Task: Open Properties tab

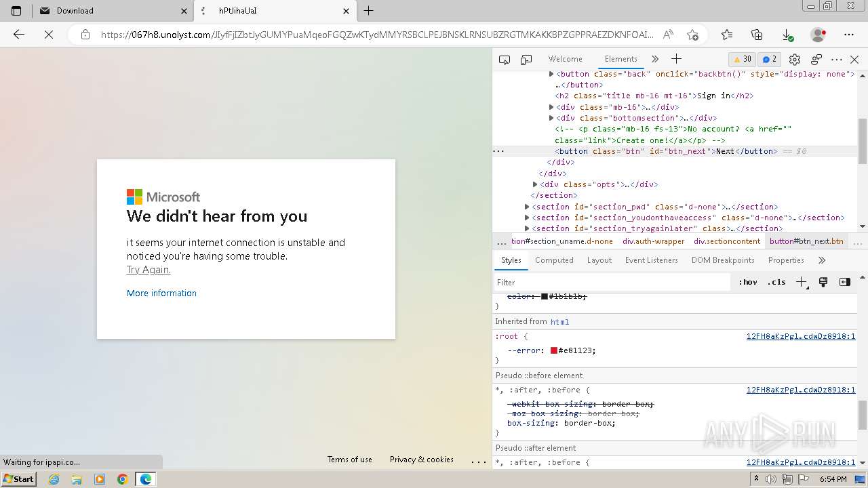Action: pos(786,260)
